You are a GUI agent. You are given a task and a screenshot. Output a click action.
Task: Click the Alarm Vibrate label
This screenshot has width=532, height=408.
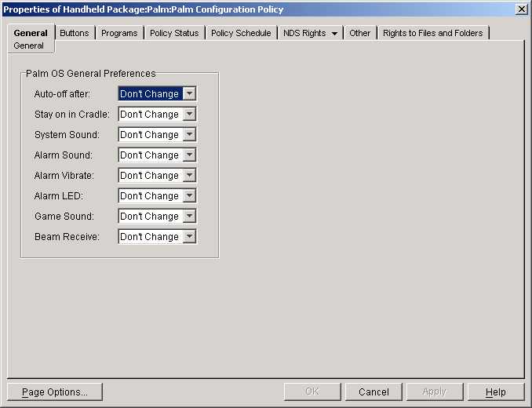point(64,175)
